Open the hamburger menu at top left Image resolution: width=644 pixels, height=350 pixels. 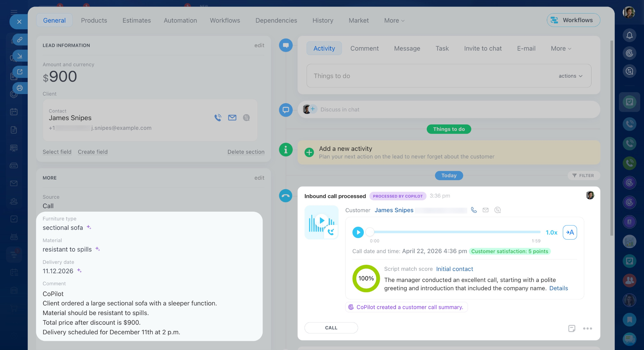click(14, 12)
